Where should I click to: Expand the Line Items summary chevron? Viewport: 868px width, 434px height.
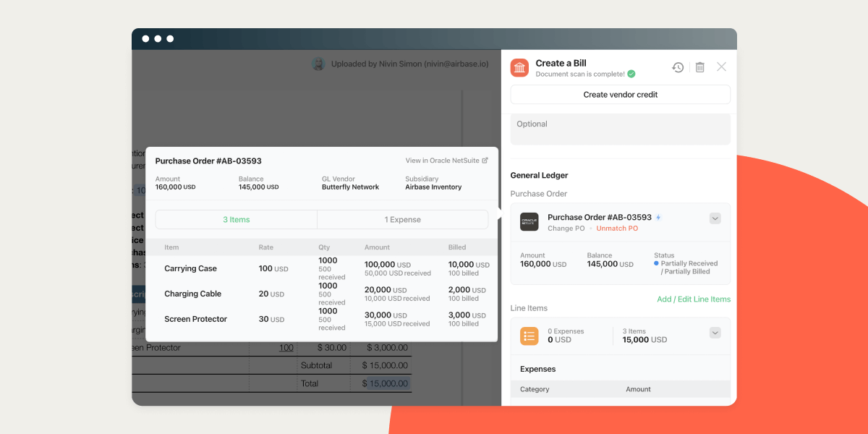coord(715,333)
